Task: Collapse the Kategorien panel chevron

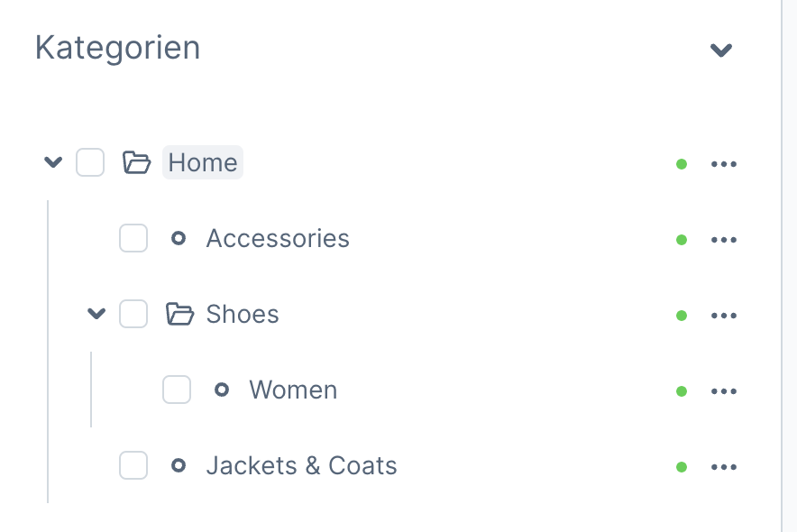Action: click(720, 50)
